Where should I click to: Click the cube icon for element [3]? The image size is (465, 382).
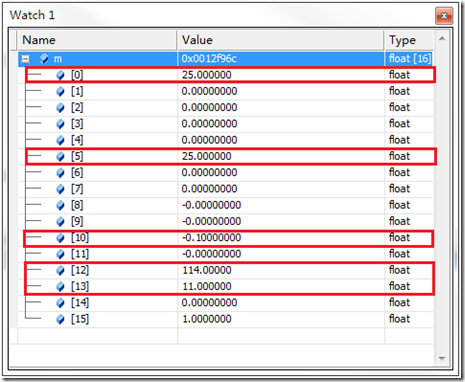click(x=60, y=124)
